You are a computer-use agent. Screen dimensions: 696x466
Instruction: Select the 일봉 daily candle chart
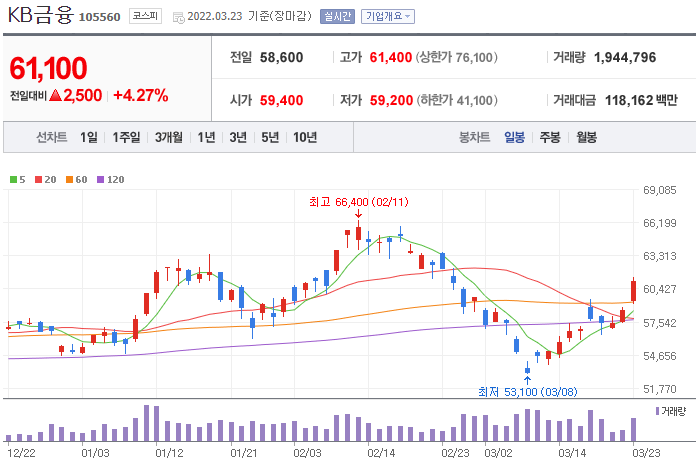click(514, 137)
